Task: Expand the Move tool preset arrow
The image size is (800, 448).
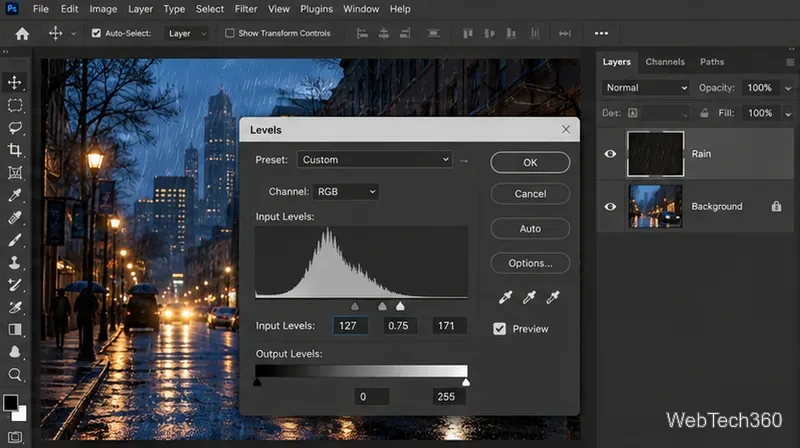Action: (x=73, y=34)
